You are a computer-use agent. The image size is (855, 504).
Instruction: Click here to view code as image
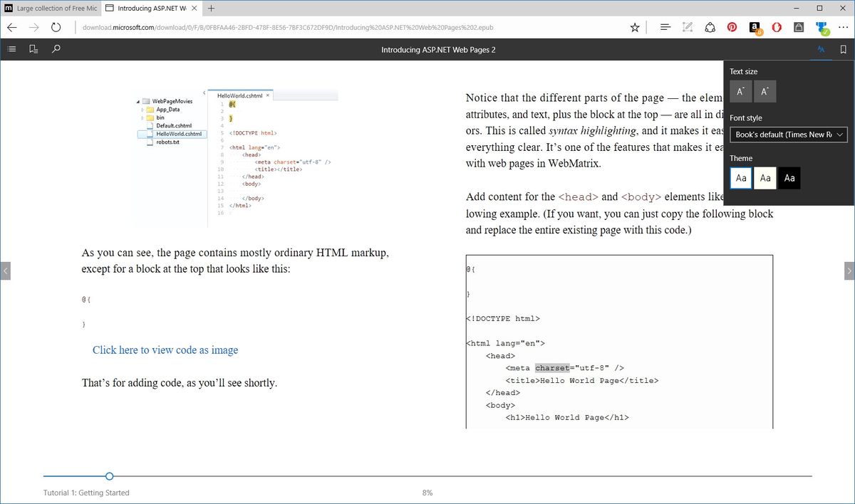165,350
